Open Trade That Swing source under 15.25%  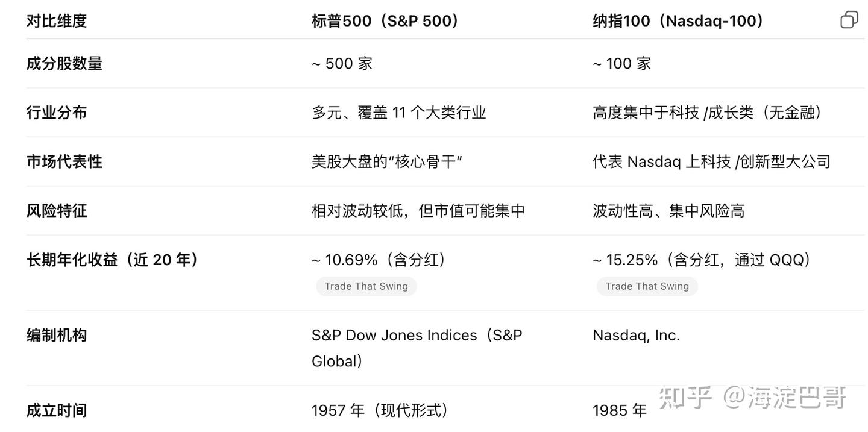[647, 286]
